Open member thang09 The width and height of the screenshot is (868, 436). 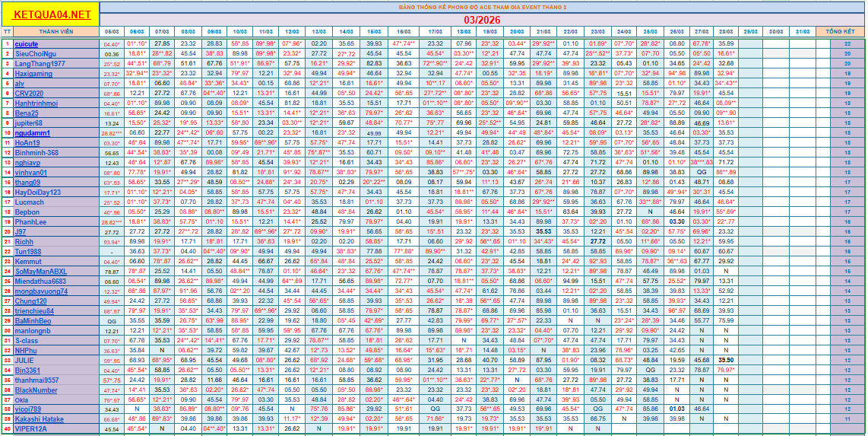pyautogui.click(x=27, y=183)
